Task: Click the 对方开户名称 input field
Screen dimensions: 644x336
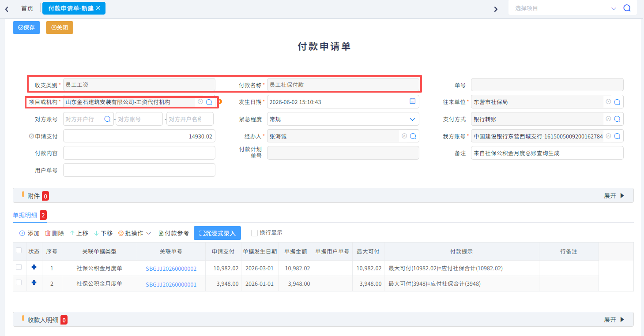Action: 190,119
